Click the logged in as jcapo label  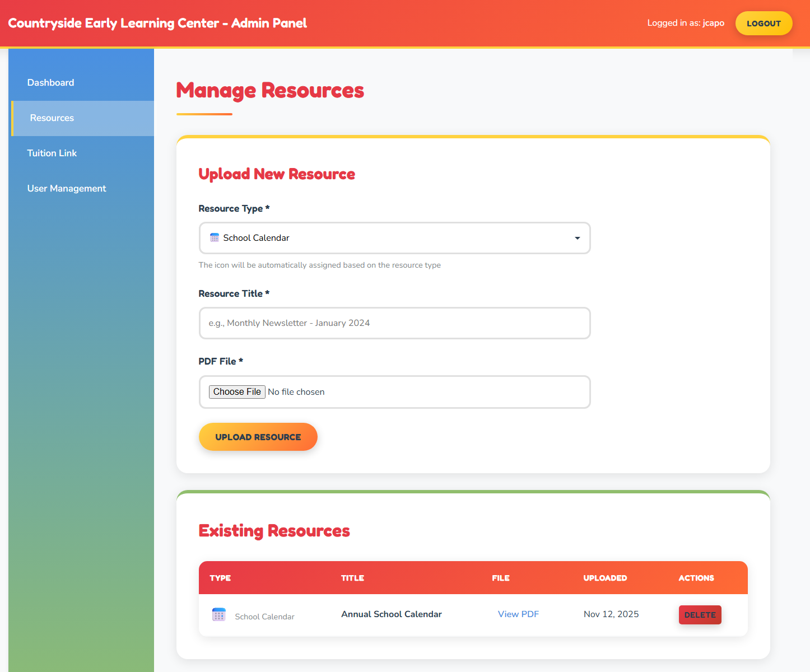tap(686, 23)
